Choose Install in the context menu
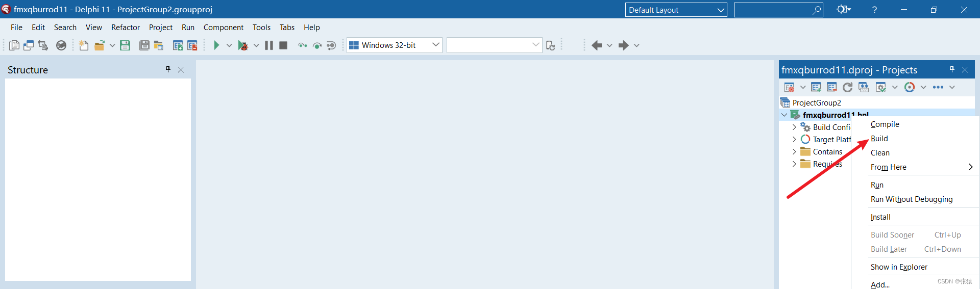980x289 pixels. 915,217
